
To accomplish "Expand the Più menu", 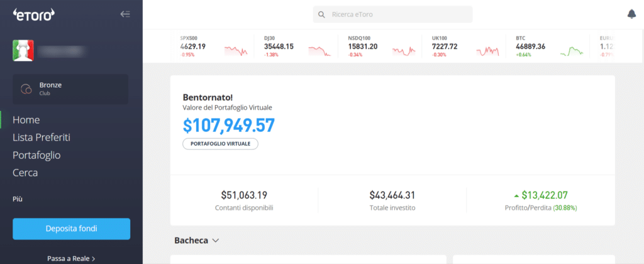I will pos(18,199).
